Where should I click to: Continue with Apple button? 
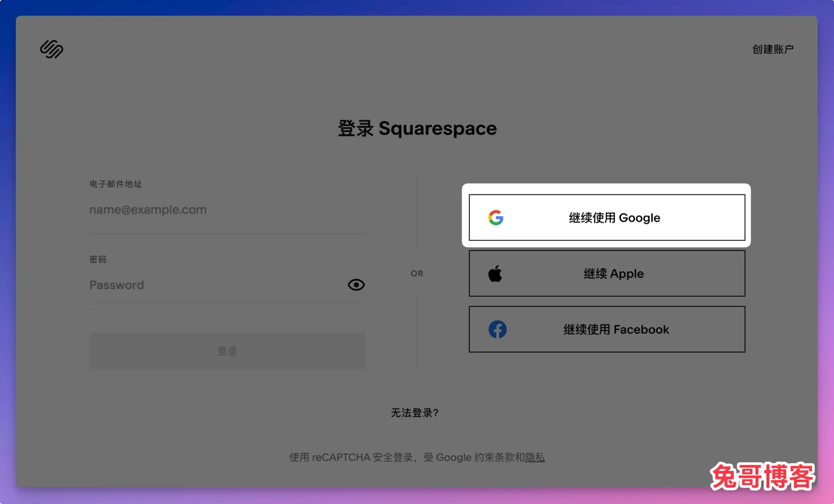point(607,273)
